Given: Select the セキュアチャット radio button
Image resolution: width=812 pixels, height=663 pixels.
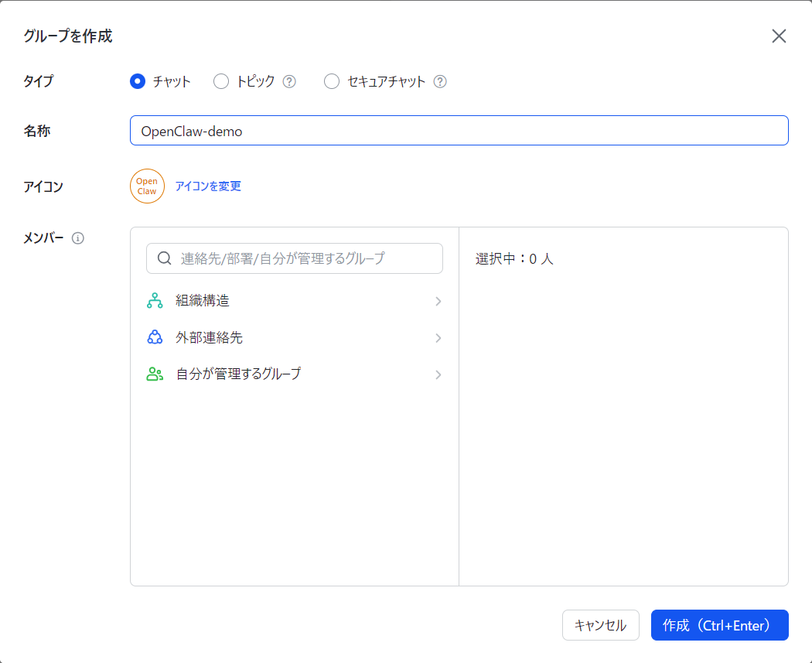Looking at the screenshot, I should (x=332, y=81).
